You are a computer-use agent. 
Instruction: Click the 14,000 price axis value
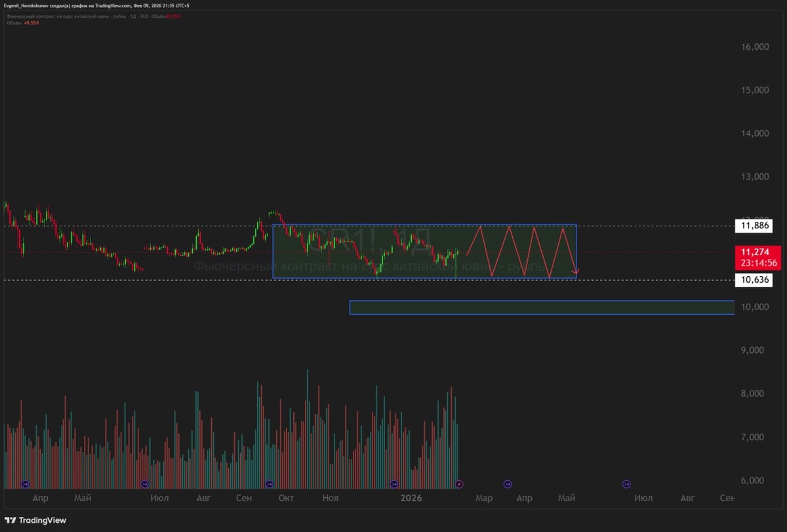point(754,133)
